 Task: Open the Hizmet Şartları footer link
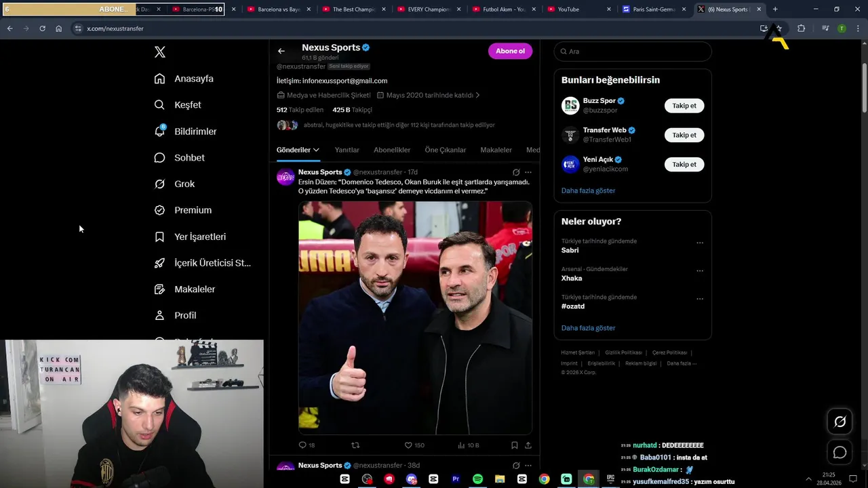(578, 352)
